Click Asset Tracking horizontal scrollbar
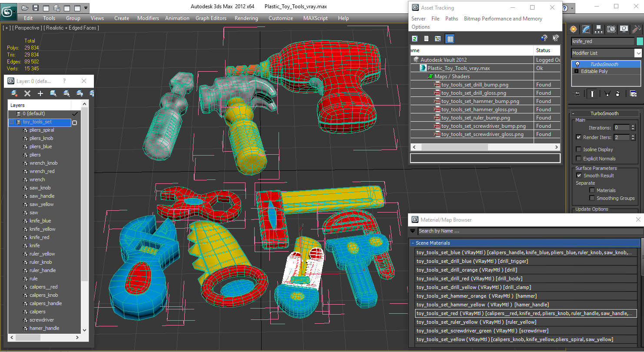644x352 pixels. pyautogui.click(x=485, y=147)
